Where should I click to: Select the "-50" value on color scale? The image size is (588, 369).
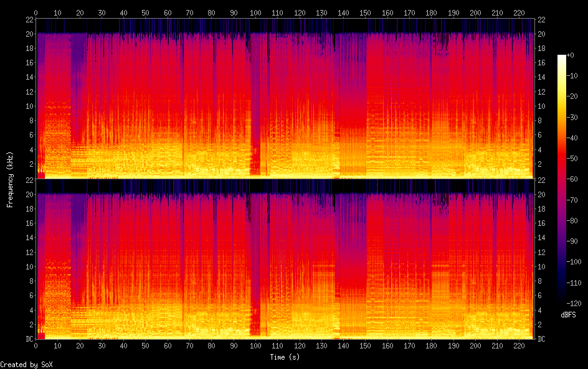(572, 159)
